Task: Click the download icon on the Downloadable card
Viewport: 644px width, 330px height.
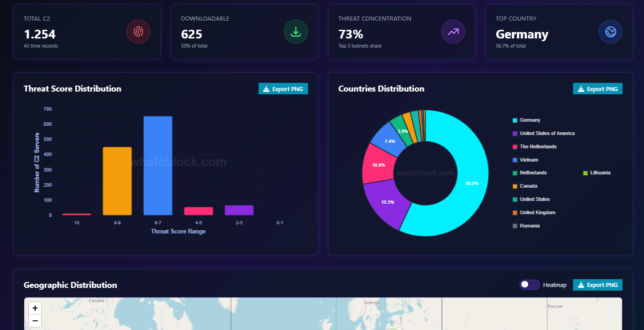Action: point(296,32)
